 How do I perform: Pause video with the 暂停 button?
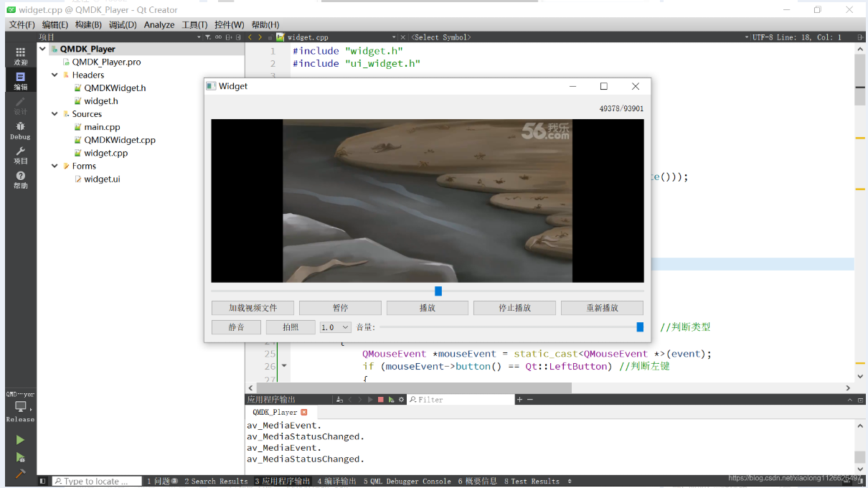(x=340, y=308)
